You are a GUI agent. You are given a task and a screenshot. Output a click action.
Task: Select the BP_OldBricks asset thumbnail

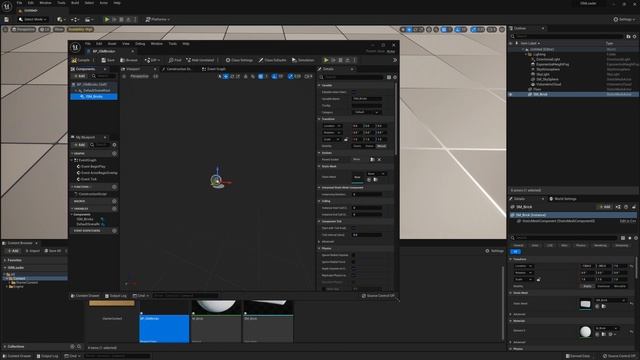pyautogui.click(x=164, y=322)
